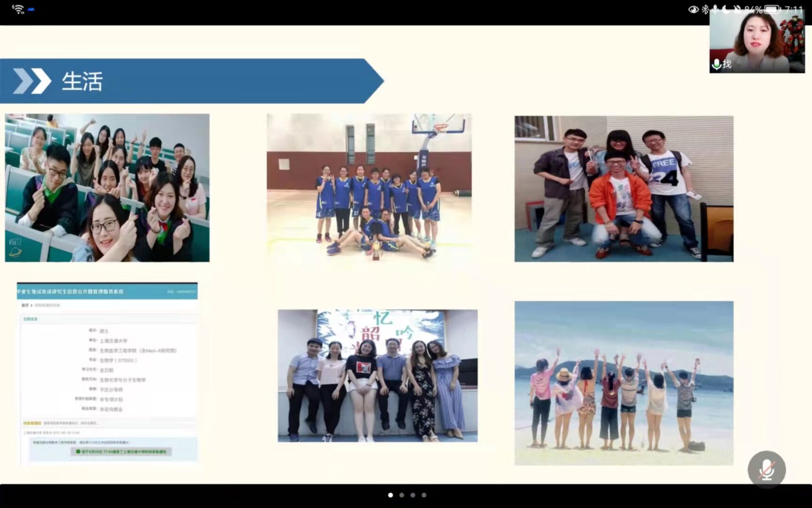Tap the green microphone indicator on video

(717, 64)
